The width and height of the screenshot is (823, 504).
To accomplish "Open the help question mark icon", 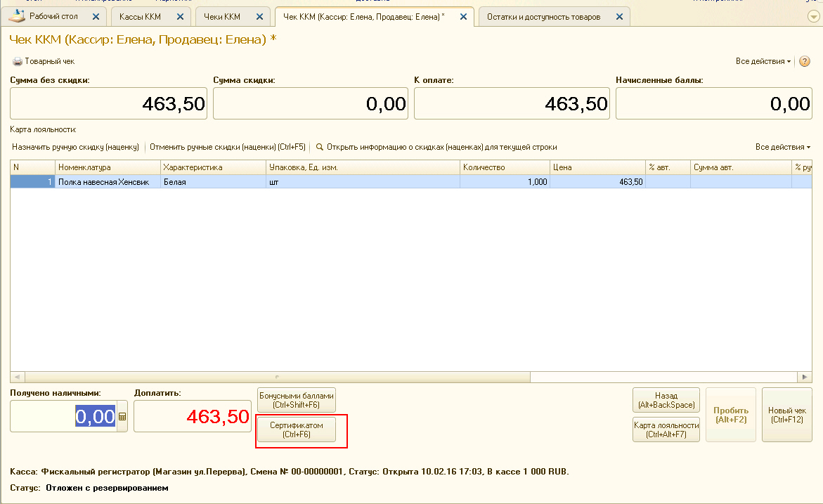I will (804, 61).
